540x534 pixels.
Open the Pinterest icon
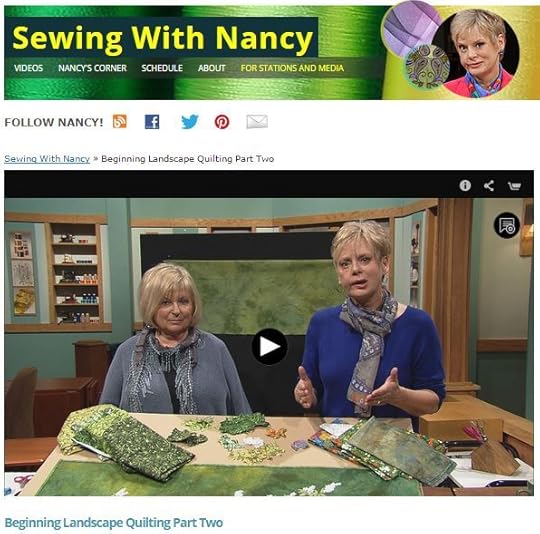222,122
